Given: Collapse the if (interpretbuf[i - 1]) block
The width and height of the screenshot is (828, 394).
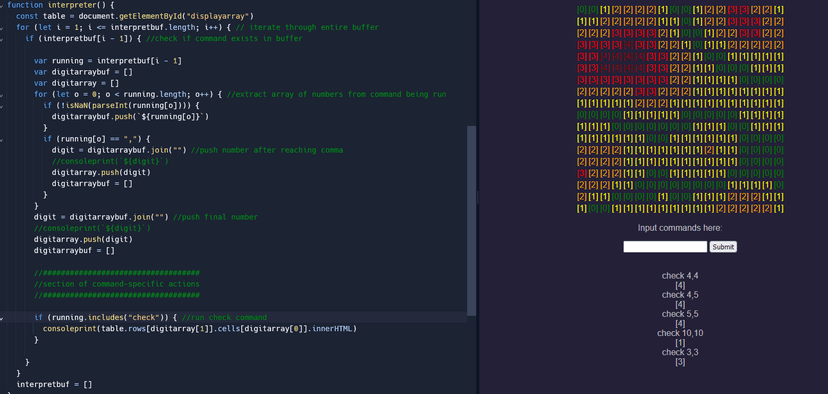Looking at the screenshot, I should pos(2,39).
